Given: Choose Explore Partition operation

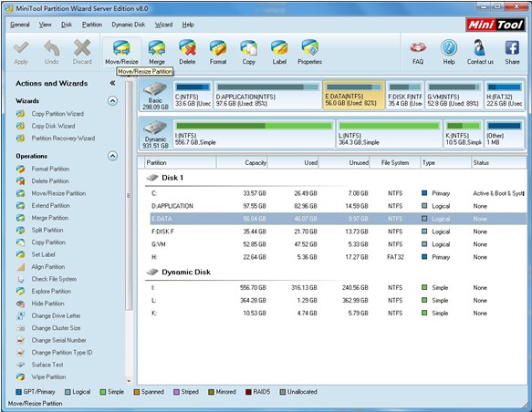Looking at the screenshot, I should click(51, 291).
